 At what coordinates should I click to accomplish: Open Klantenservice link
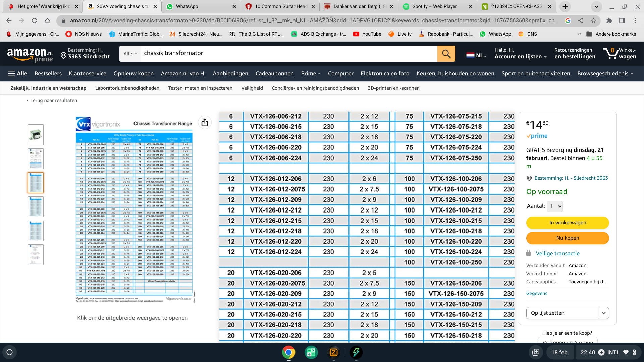click(x=88, y=74)
